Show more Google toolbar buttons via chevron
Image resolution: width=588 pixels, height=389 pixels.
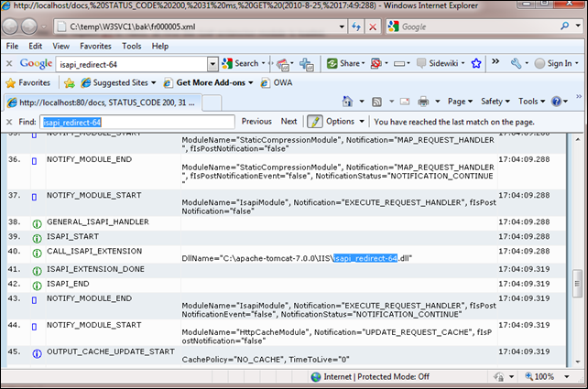click(495, 61)
